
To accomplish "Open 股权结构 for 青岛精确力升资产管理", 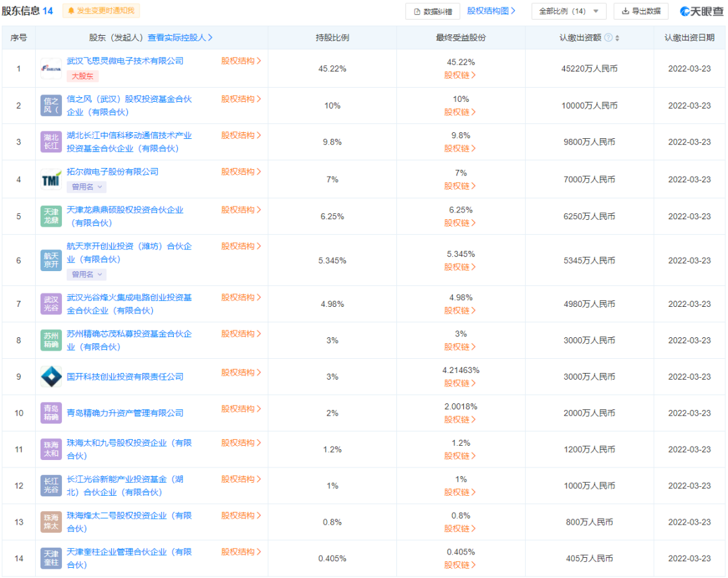I will click(x=241, y=409).
